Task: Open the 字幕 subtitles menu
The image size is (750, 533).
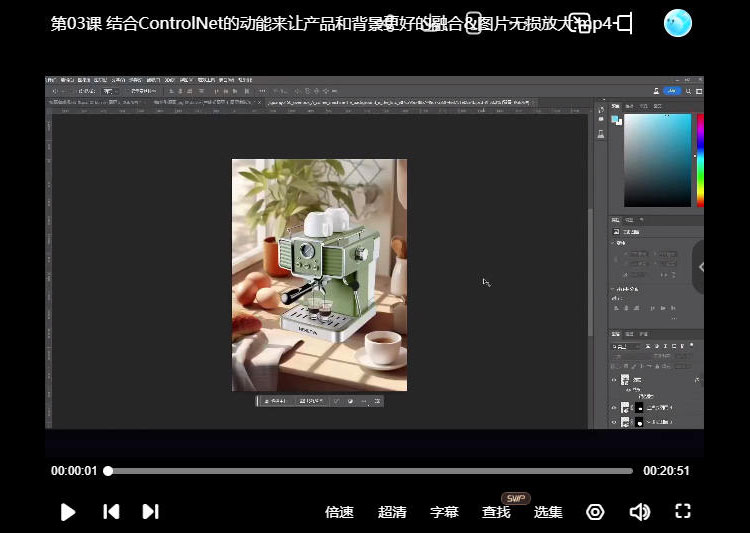Action: [x=444, y=512]
